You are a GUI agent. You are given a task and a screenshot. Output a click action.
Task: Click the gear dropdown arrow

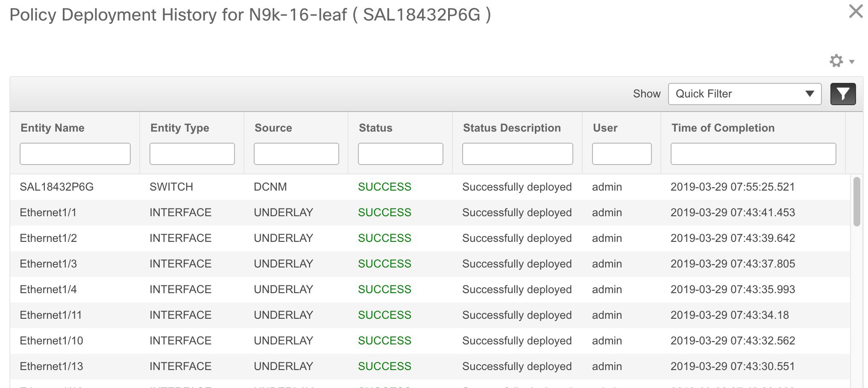click(x=852, y=62)
